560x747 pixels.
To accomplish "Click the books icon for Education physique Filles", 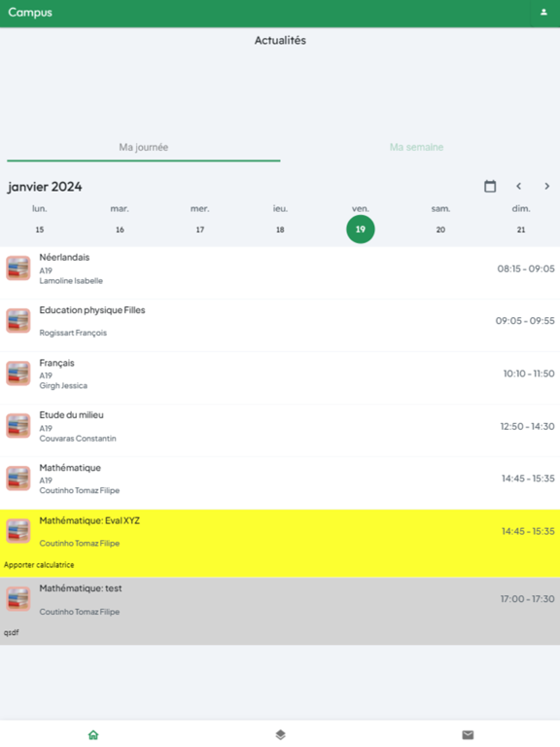I will (18, 321).
